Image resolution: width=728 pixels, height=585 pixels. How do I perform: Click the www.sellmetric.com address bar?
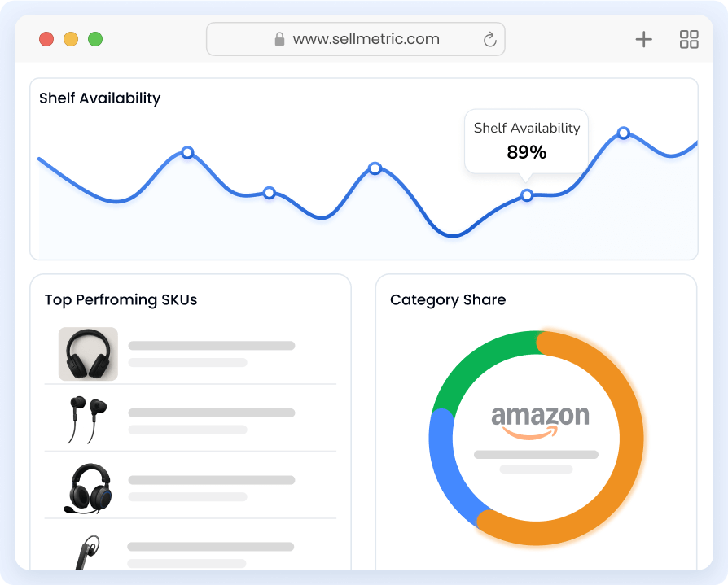(366, 39)
